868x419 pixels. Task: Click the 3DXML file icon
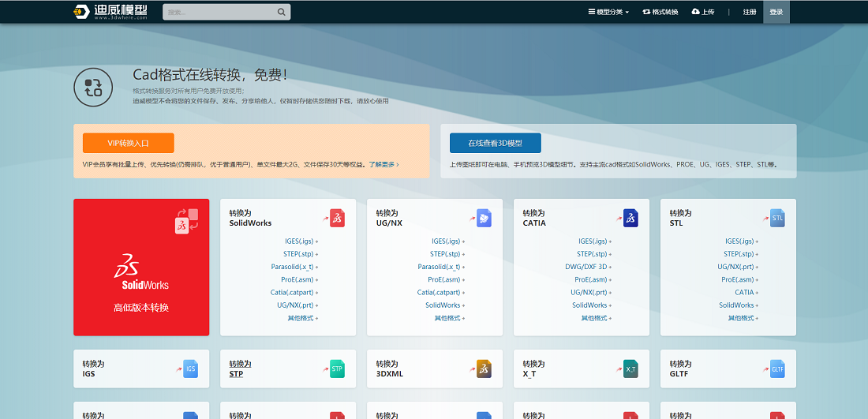(x=484, y=368)
